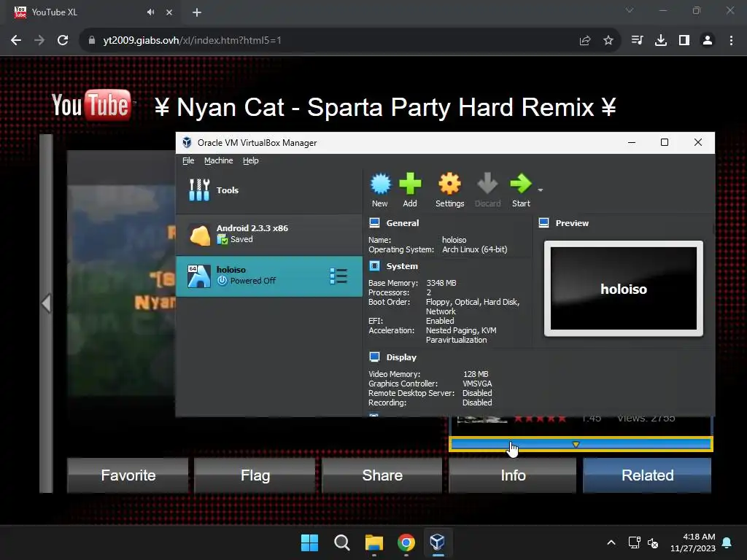This screenshot has height=560, width=747.
Task: Click the Graphics Controller value VMSVGA
Action: (x=477, y=384)
